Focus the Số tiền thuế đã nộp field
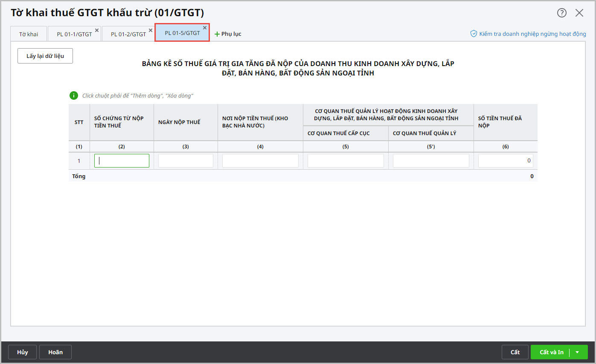The image size is (596, 364). [x=505, y=161]
